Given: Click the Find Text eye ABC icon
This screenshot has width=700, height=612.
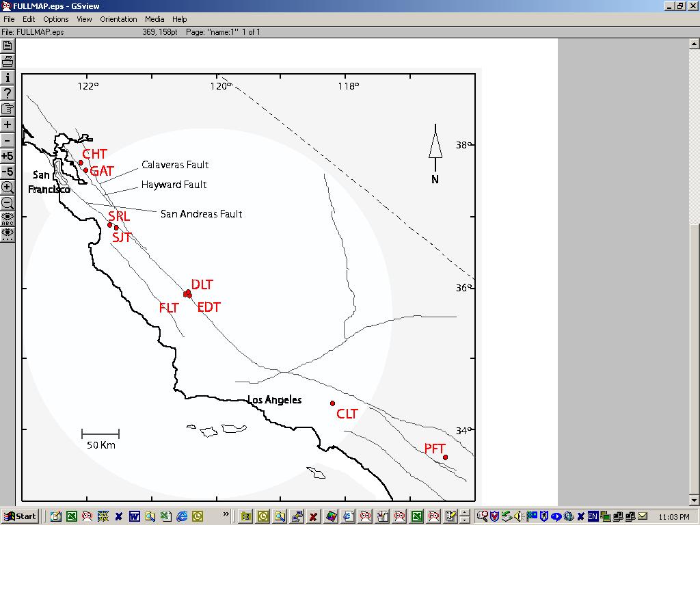Looking at the screenshot, I should point(8,219).
